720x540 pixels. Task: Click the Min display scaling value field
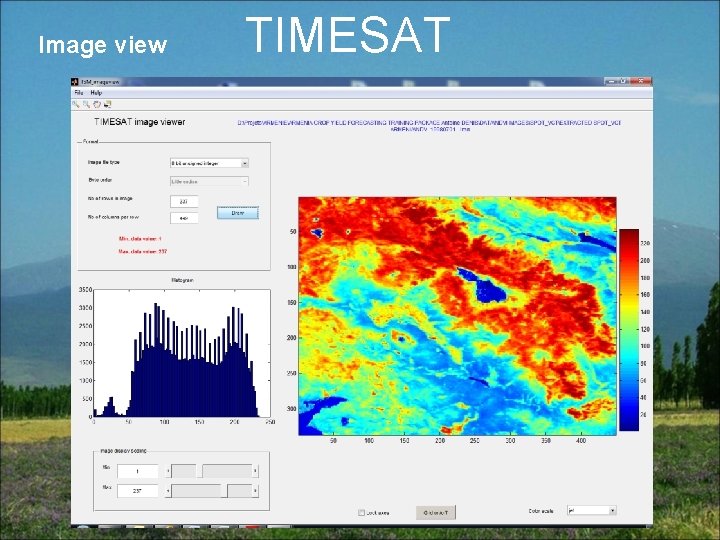point(138,471)
